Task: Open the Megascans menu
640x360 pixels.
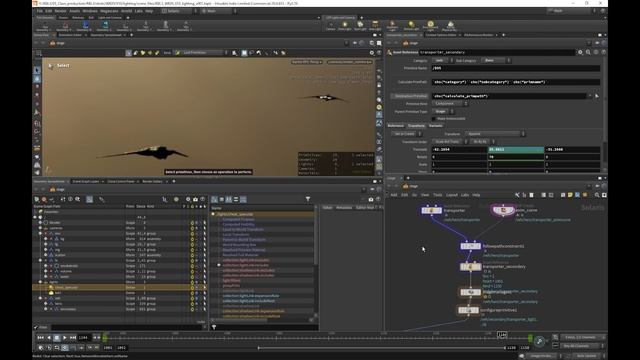Action: click(109, 11)
